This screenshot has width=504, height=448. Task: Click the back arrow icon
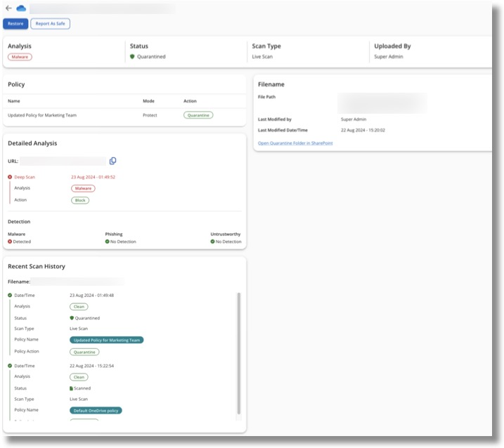(x=8, y=8)
